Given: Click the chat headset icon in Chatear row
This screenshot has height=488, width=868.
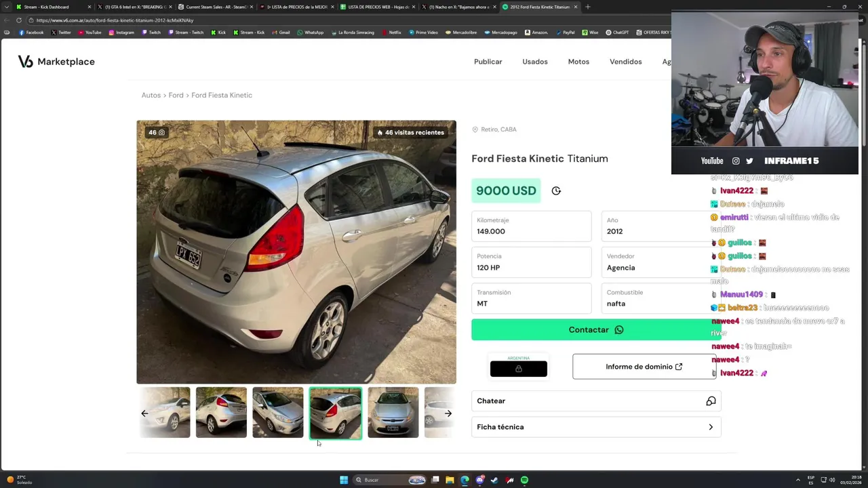Looking at the screenshot, I should tap(711, 401).
